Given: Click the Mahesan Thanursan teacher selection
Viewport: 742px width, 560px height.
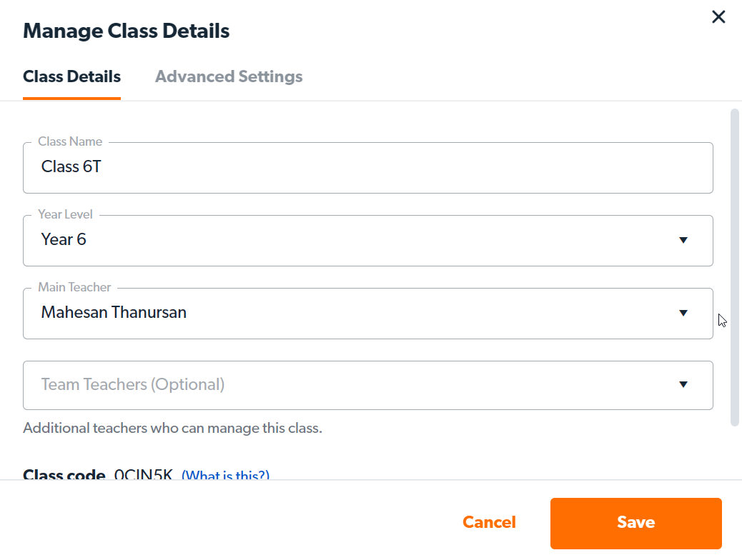Looking at the screenshot, I should (x=114, y=313).
